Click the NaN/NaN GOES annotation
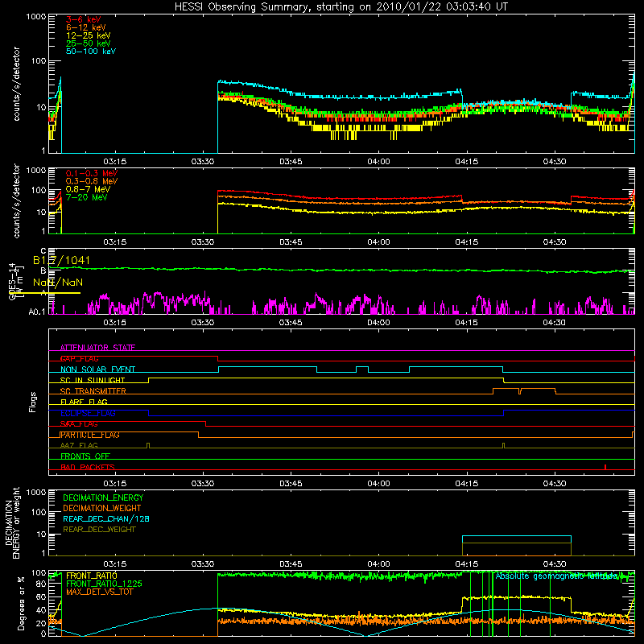644x644 pixels. click(58, 283)
